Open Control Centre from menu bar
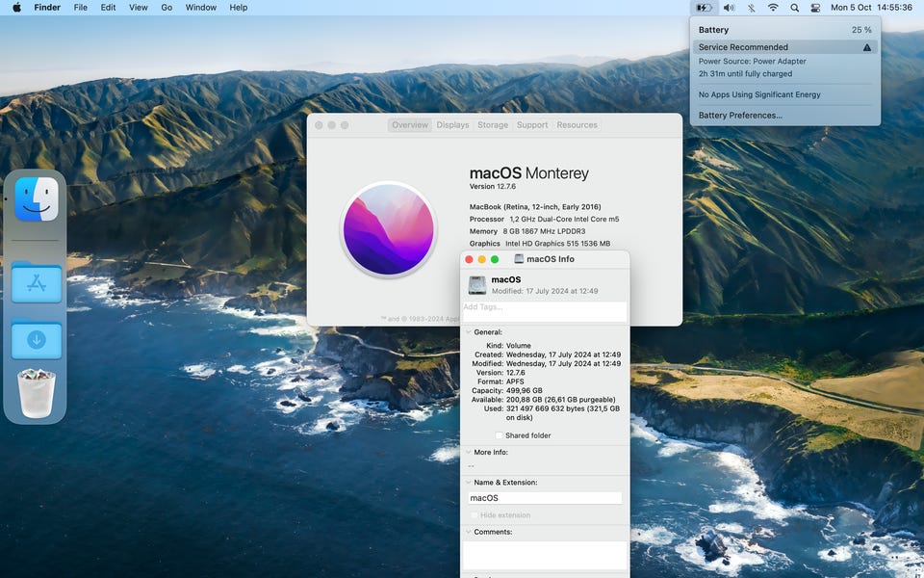Screen dimensions: 924x578 pyautogui.click(x=815, y=8)
